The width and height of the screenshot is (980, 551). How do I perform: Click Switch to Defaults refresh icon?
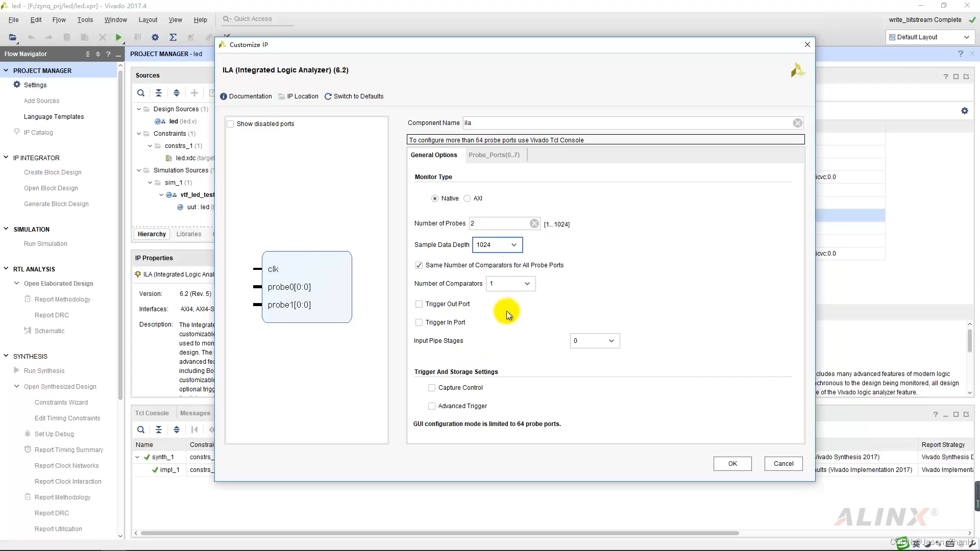coord(328,96)
